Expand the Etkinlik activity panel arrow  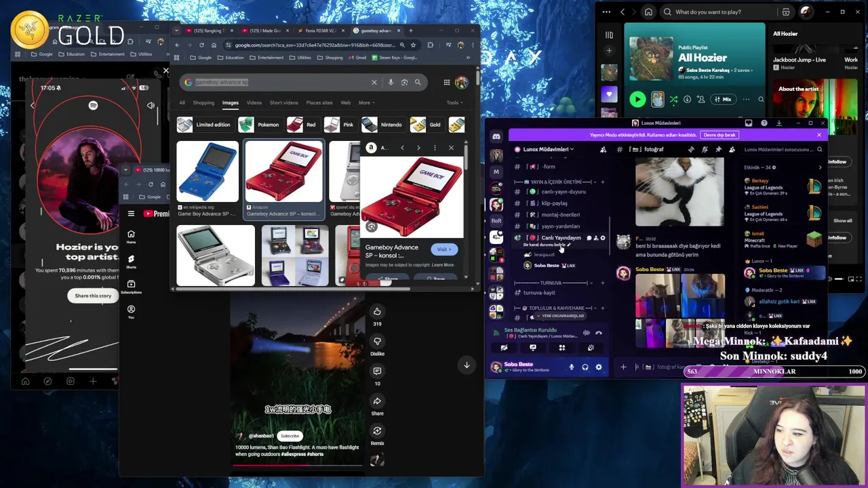click(820, 167)
